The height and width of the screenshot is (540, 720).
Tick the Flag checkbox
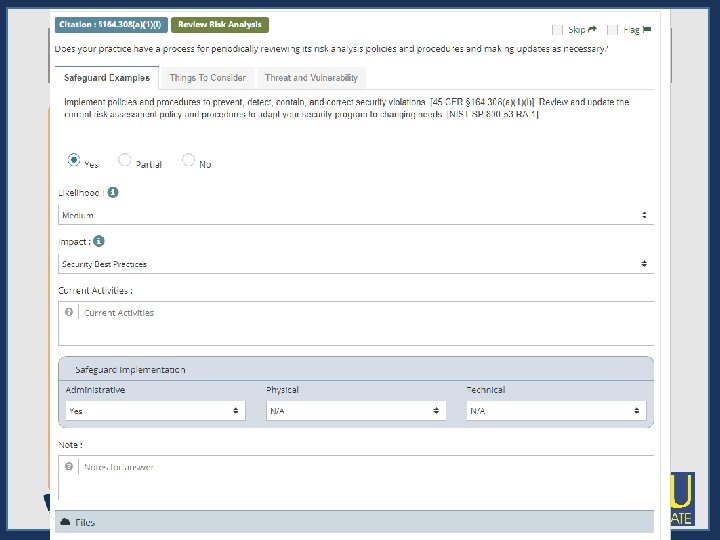pyautogui.click(x=613, y=30)
